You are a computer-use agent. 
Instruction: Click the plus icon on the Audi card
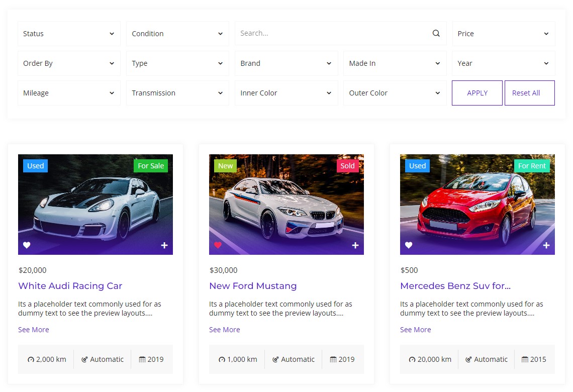(164, 245)
